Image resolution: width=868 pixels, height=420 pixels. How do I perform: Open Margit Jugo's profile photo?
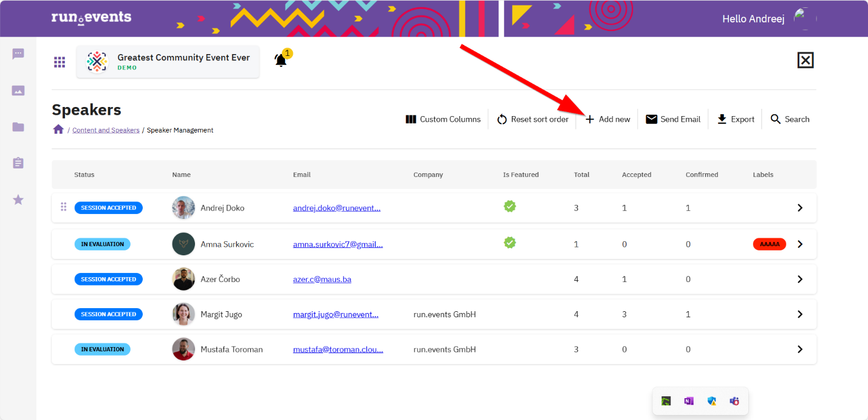pyautogui.click(x=183, y=314)
